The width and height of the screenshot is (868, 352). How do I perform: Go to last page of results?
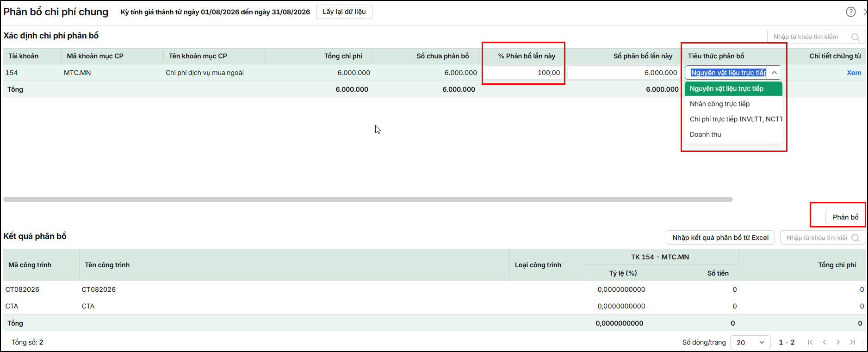coord(852,342)
